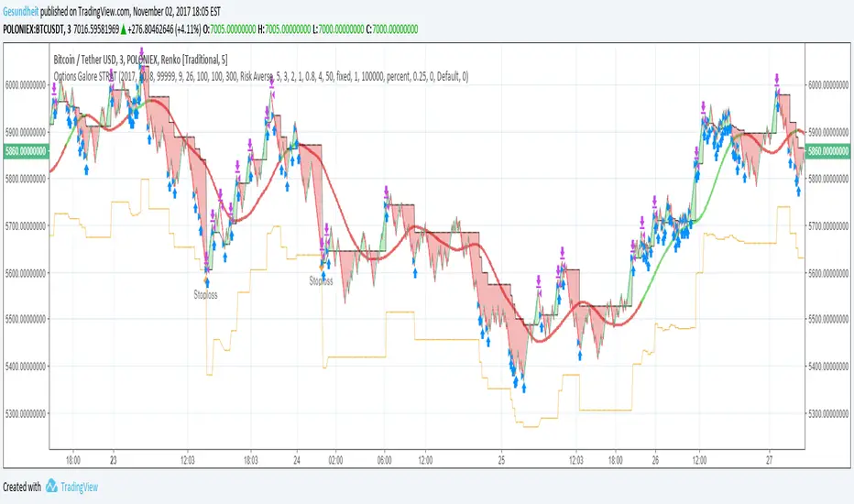Click the green 5860 price tag on left axis
This screenshot has height=504, width=854.
(26, 151)
